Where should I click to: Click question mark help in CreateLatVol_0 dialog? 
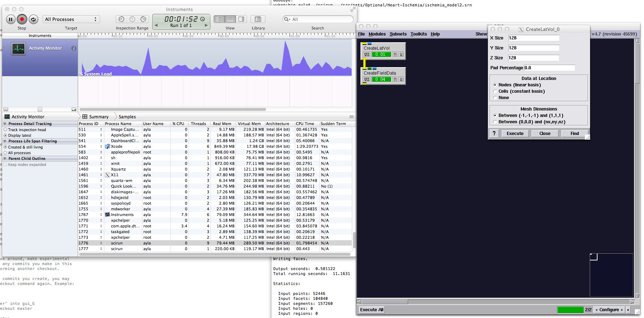494,134
